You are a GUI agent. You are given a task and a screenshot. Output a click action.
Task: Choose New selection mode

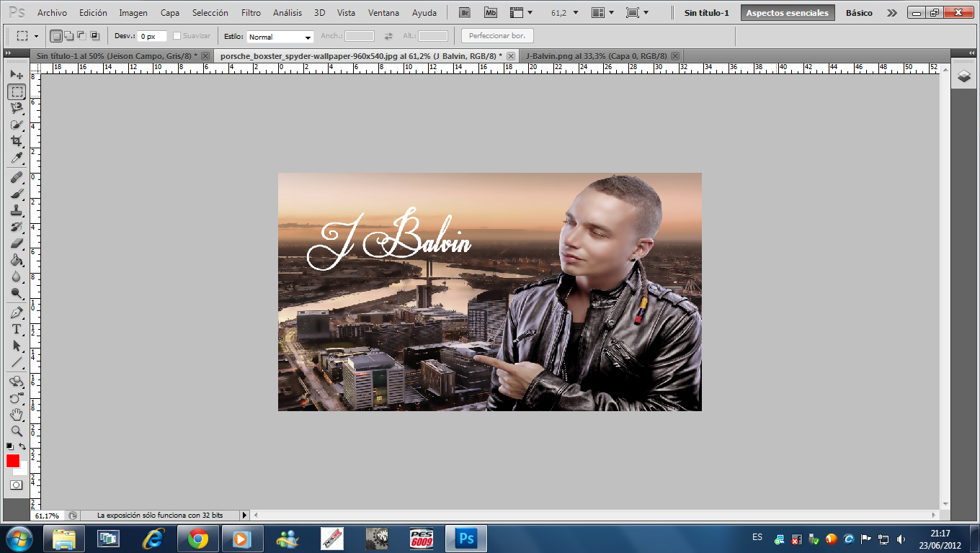(x=56, y=36)
